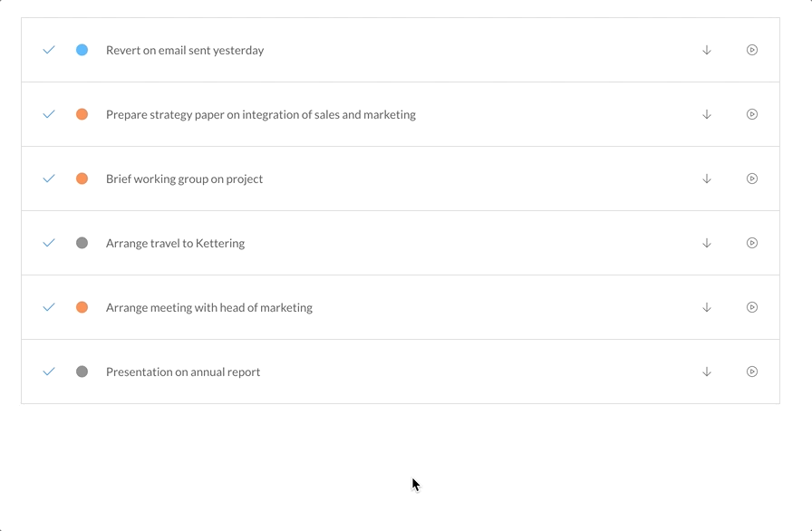Click play icon on Prepare strategy paper row
The width and height of the screenshot is (812, 531).
pos(752,114)
